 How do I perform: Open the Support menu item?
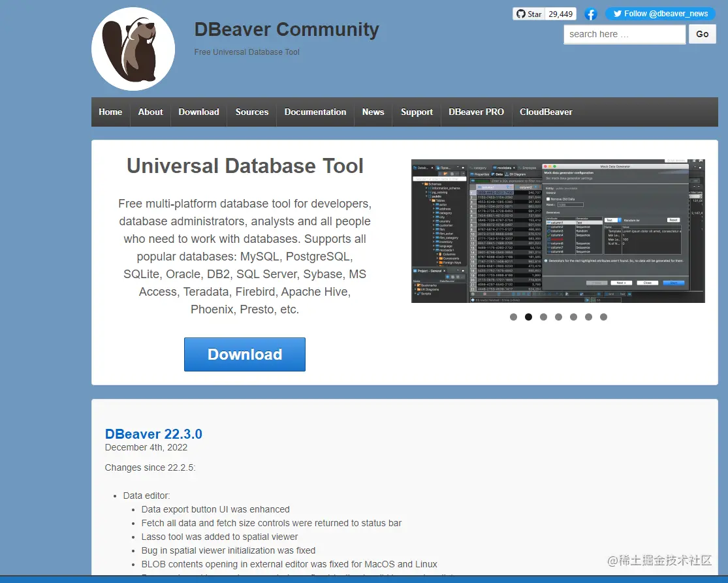[417, 112]
